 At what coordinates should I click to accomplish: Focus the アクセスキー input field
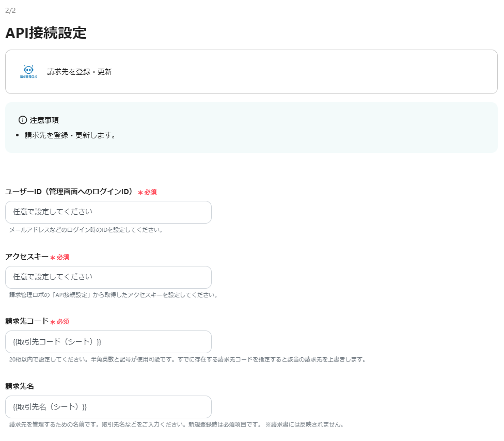(108, 277)
